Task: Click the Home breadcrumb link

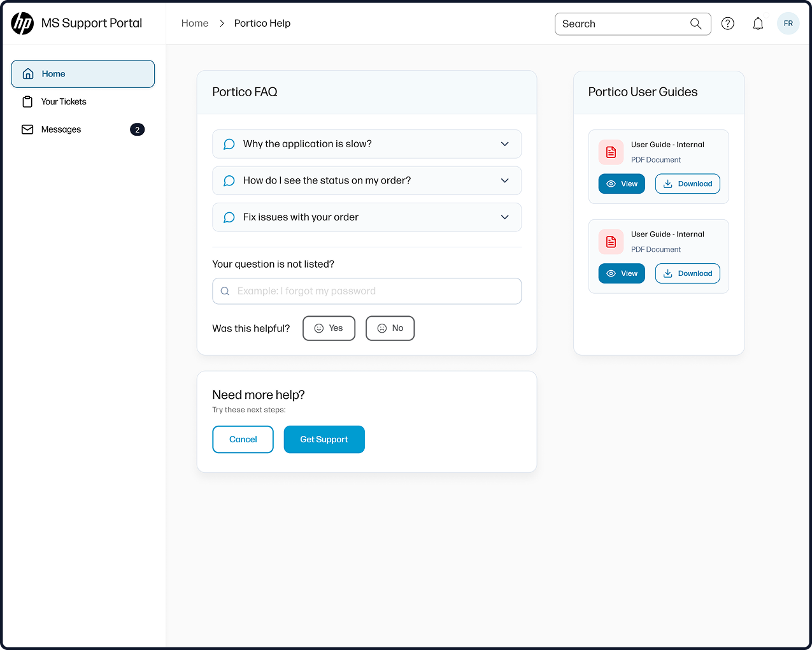Action: (195, 24)
